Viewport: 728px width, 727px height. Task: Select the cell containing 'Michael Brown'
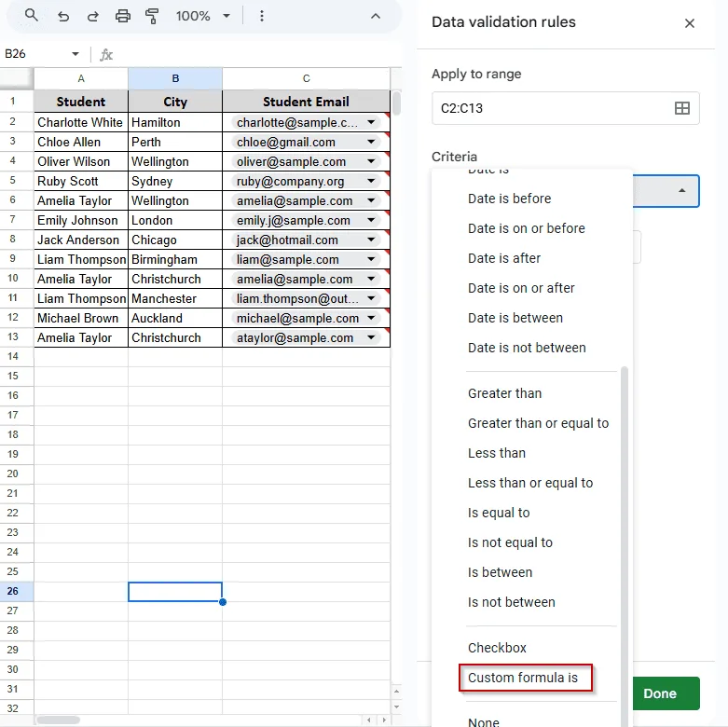(81, 318)
